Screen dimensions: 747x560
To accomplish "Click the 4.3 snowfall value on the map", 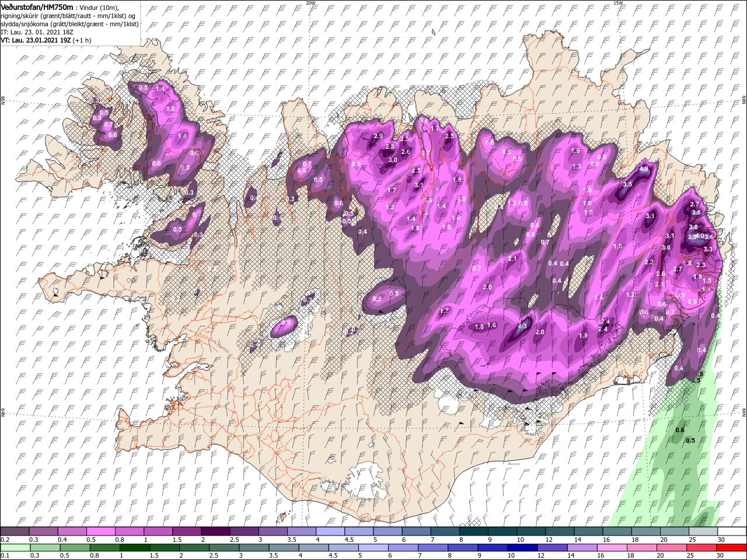I will 523,326.
